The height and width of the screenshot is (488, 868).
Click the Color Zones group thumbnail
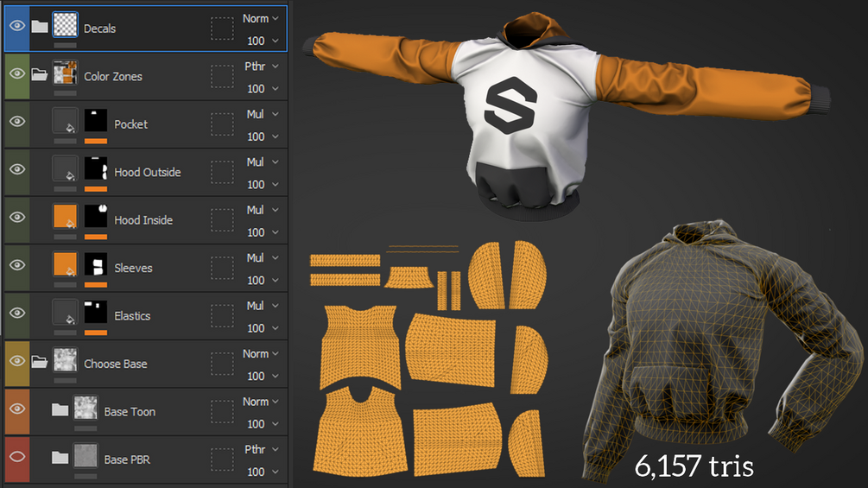65,73
